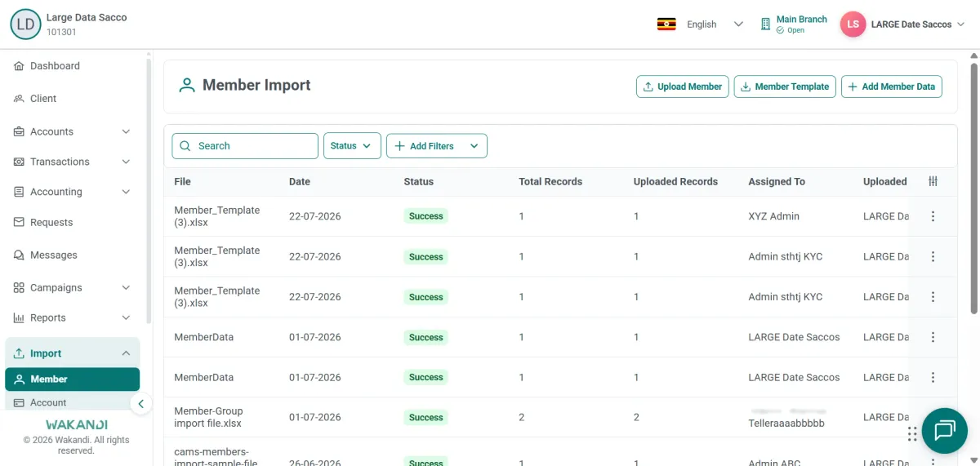The image size is (980, 466).
Task: Expand the Campaigns sidebar menu
Action: [x=126, y=288]
